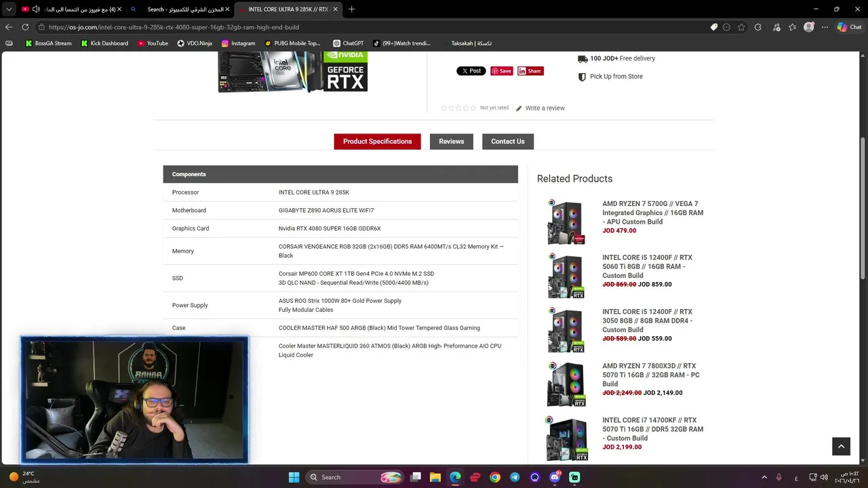
Task: Open the browser profile avatar
Action: 808,27
